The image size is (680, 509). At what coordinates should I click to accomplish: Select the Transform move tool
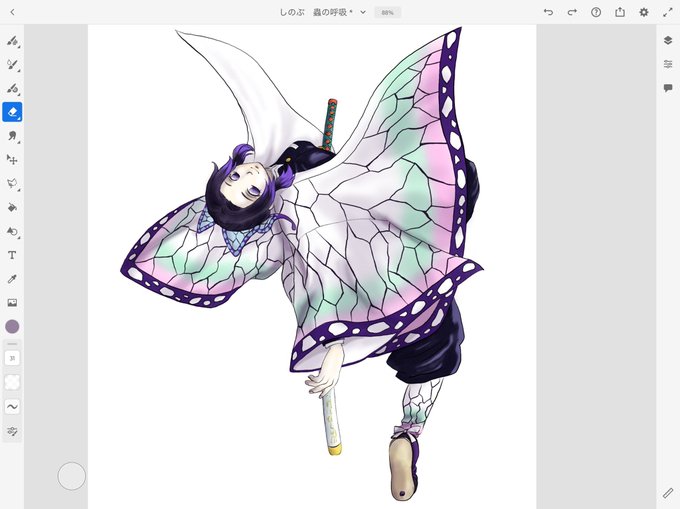point(12,160)
